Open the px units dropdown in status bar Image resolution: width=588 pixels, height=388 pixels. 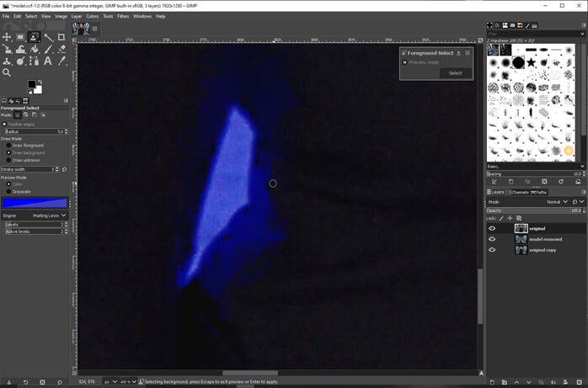coord(110,381)
